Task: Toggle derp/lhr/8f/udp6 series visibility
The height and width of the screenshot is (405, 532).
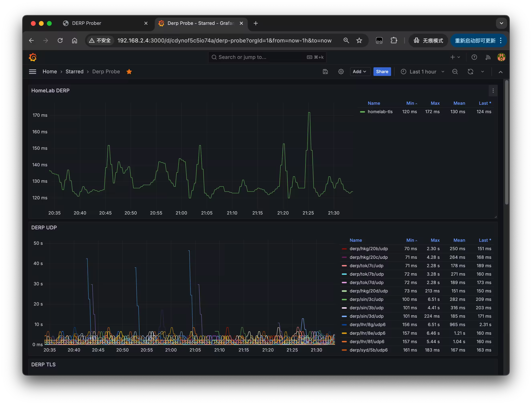Action: (x=367, y=341)
